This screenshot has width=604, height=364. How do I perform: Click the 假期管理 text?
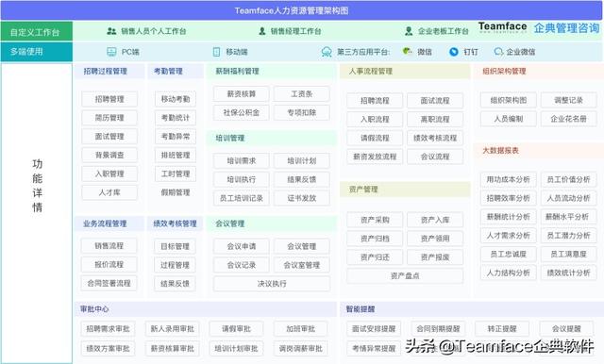pyautogui.click(x=176, y=192)
